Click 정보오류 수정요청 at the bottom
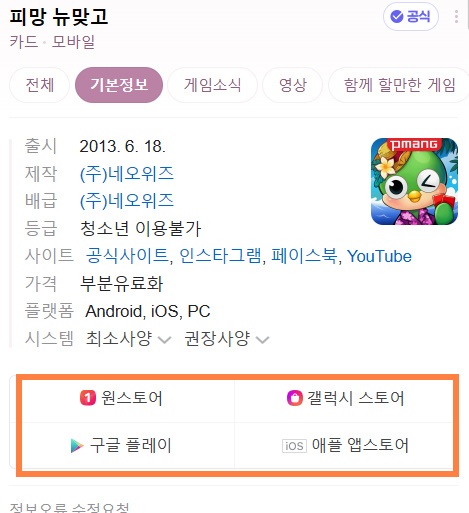Viewport: 469px width, 513px height. 69,508
